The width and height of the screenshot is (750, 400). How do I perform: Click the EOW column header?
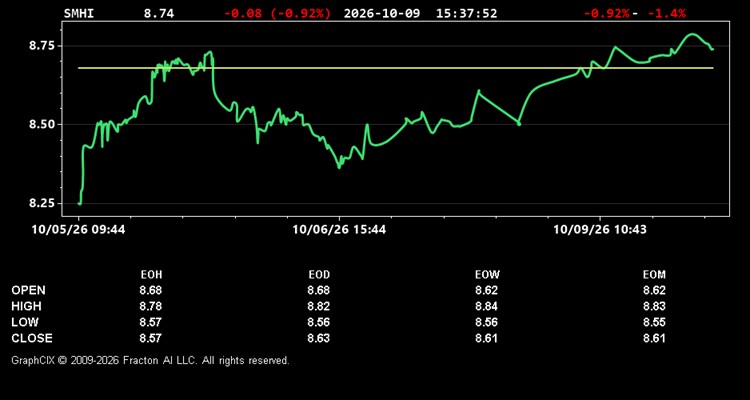(487, 275)
